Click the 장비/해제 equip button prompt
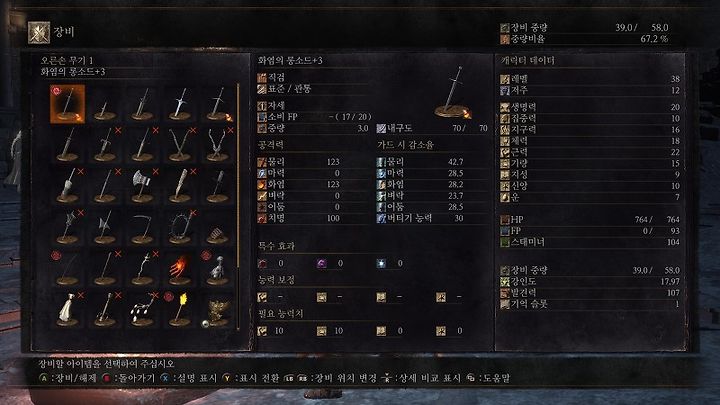The width and height of the screenshot is (720, 405). (x=68, y=378)
